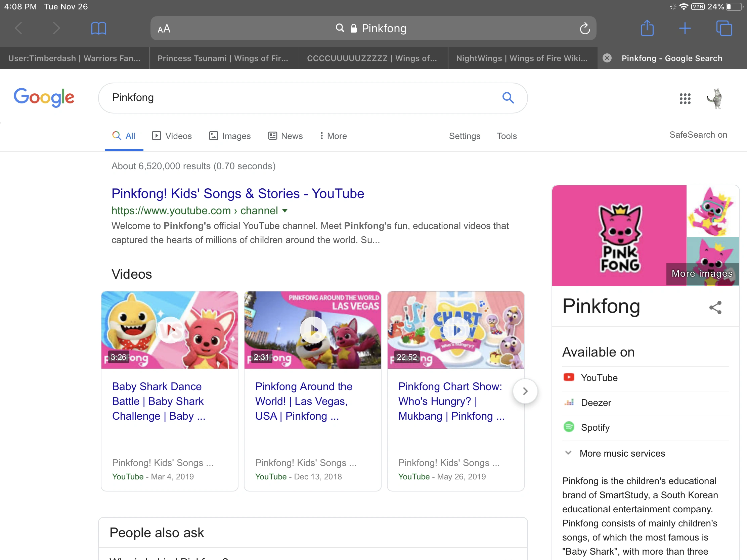747x560 pixels.
Task: Reload the page with refresh icon
Action: [x=584, y=29]
